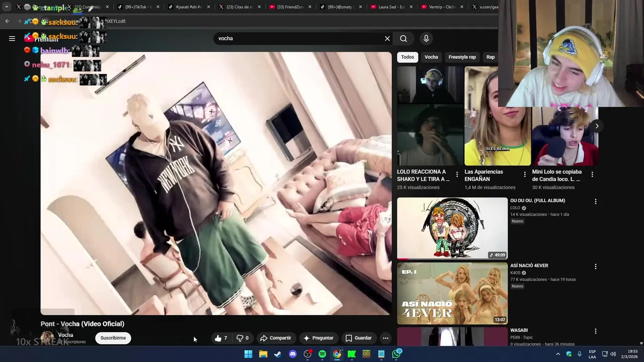Close the 'Laura Sad' tab
This screenshot has width=644, height=362.
pos(411,7)
